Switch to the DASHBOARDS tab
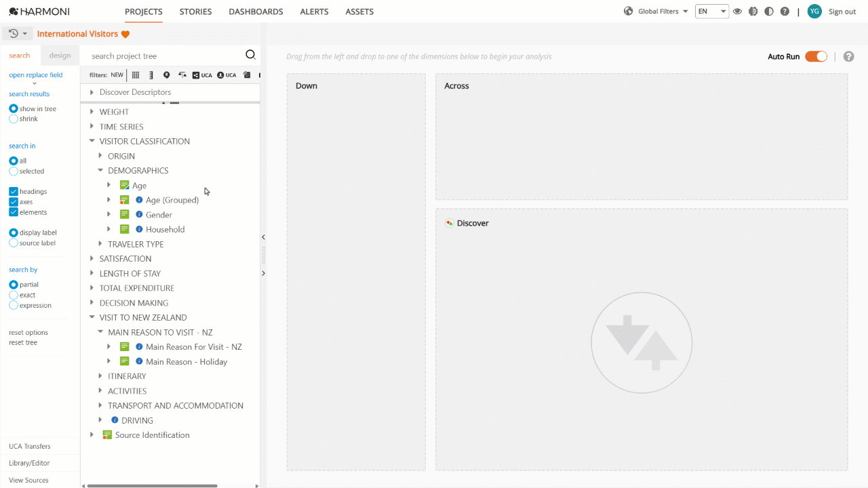Viewport: 868px width, 488px height. click(x=256, y=12)
